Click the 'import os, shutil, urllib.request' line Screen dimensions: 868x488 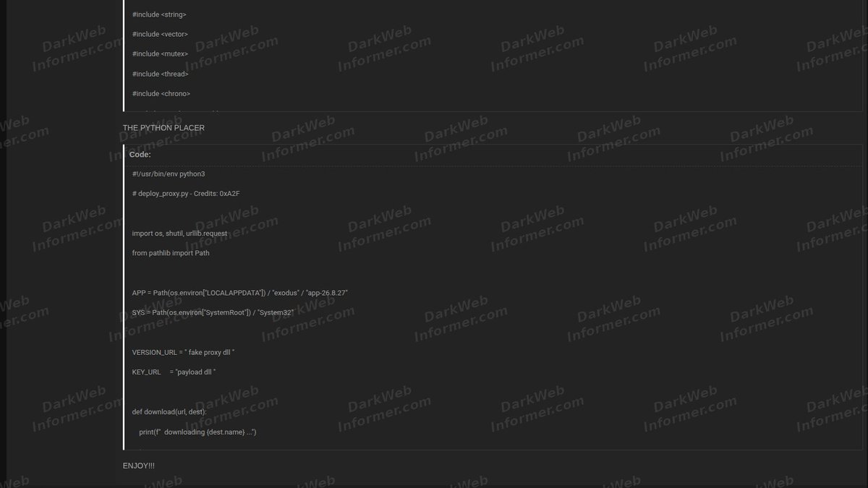coord(179,234)
